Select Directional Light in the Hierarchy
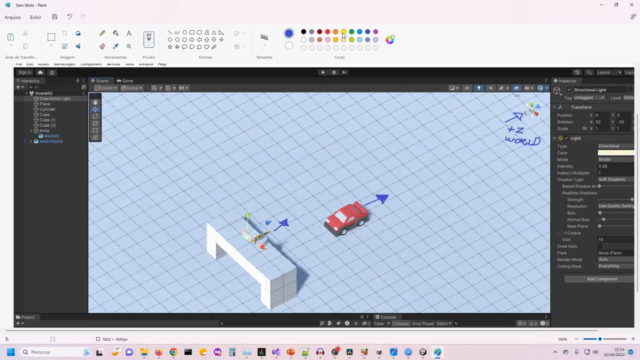The width and height of the screenshot is (640, 360). (55, 99)
